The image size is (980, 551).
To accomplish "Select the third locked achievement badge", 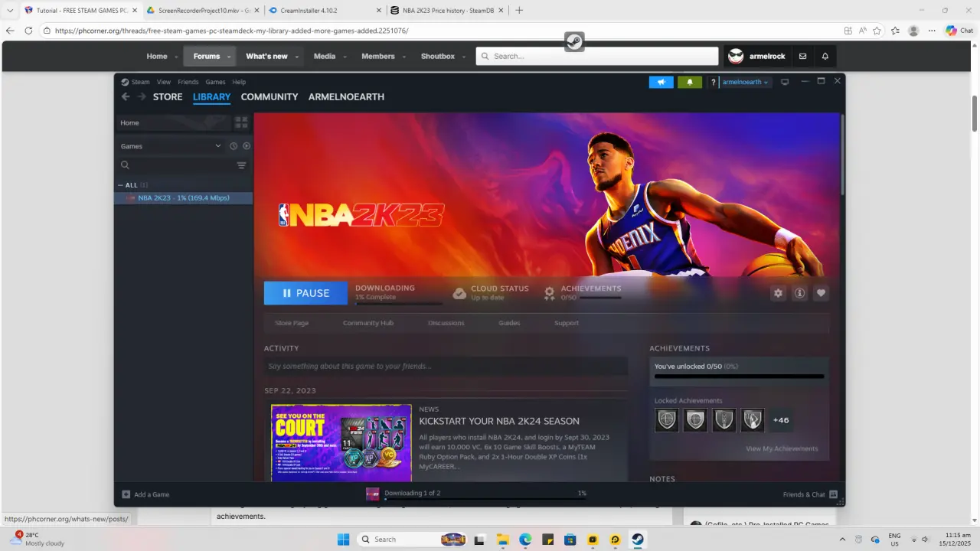I will [x=724, y=420].
